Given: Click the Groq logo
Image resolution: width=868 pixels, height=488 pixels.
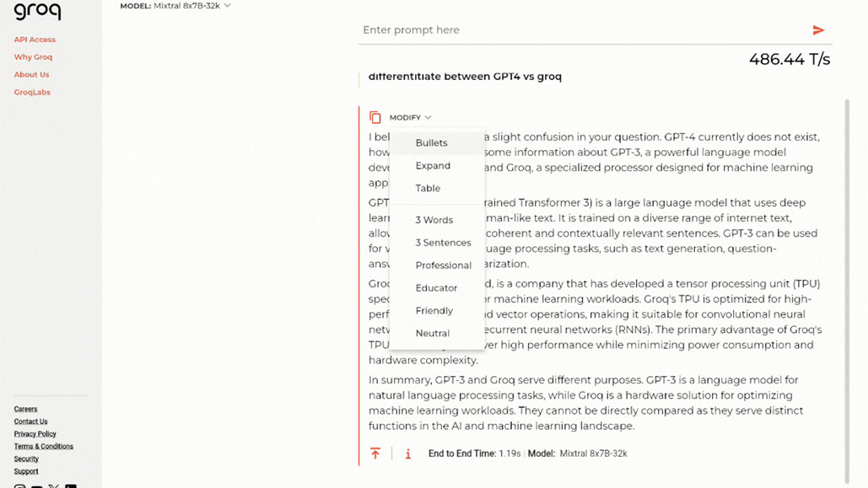Looking at the screenshot, I should point(32,10).
